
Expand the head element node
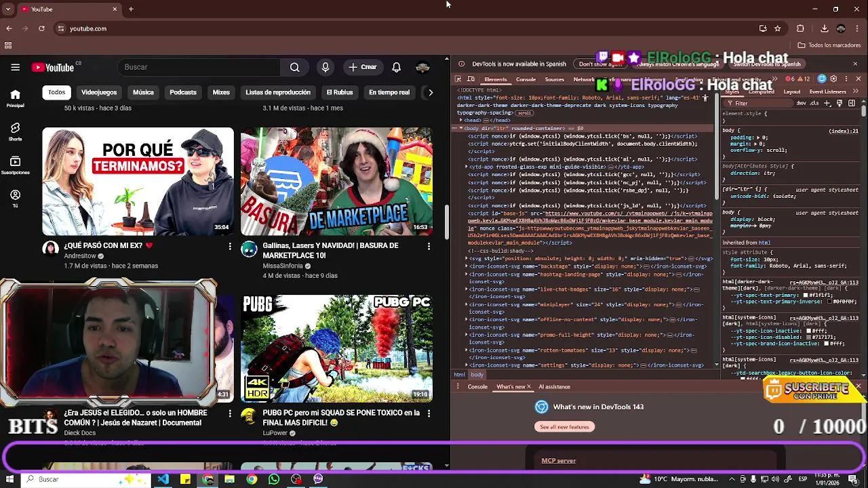click(x=461, y=121)
